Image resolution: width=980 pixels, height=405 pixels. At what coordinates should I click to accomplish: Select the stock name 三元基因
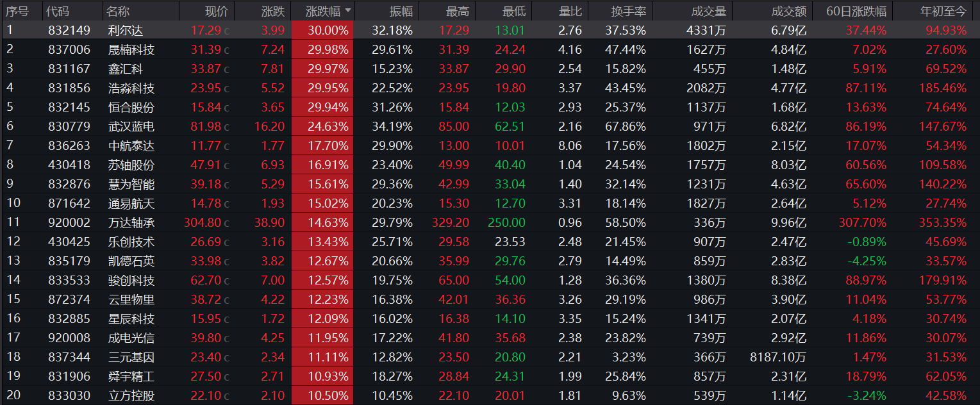[x=131, y=357]
